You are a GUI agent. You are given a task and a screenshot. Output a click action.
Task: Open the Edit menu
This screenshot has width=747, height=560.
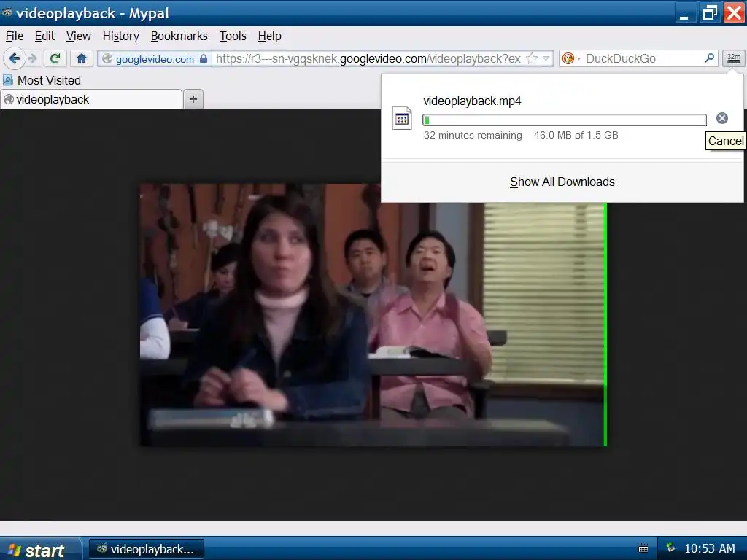(44, 36)
